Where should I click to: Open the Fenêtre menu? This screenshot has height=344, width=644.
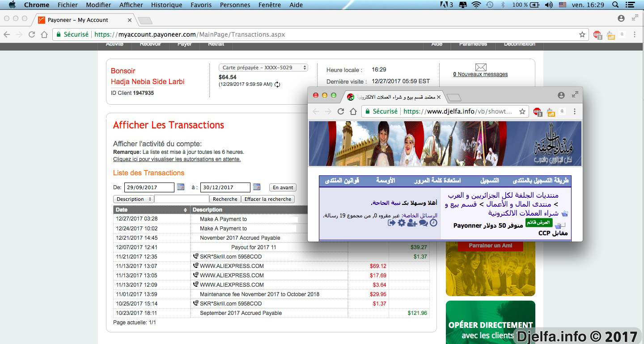tap(270, 5)
